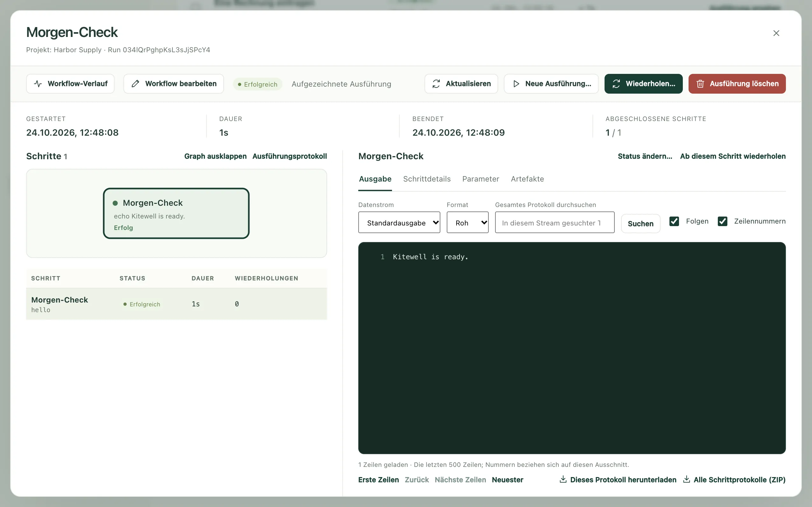Open Workflow-Verlauf via the pulse icon

(38, 84)
